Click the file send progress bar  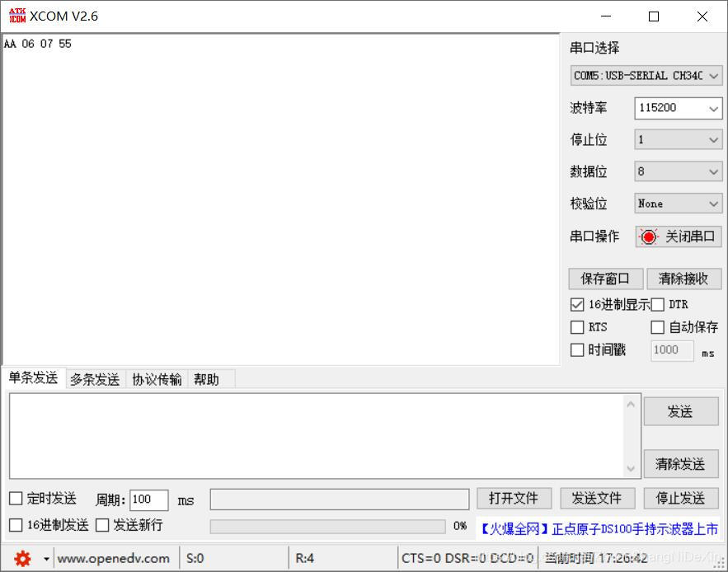click(x=328, y=526)
